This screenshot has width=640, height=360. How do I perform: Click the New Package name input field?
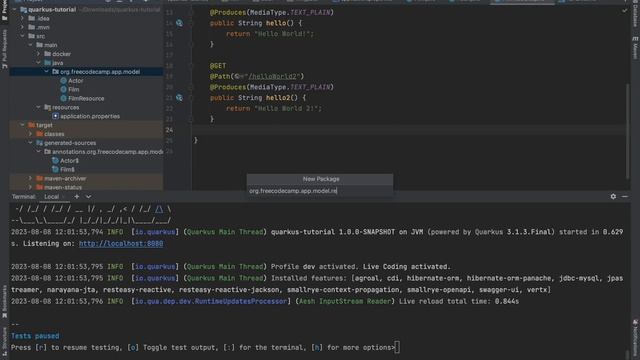point(320,191)
